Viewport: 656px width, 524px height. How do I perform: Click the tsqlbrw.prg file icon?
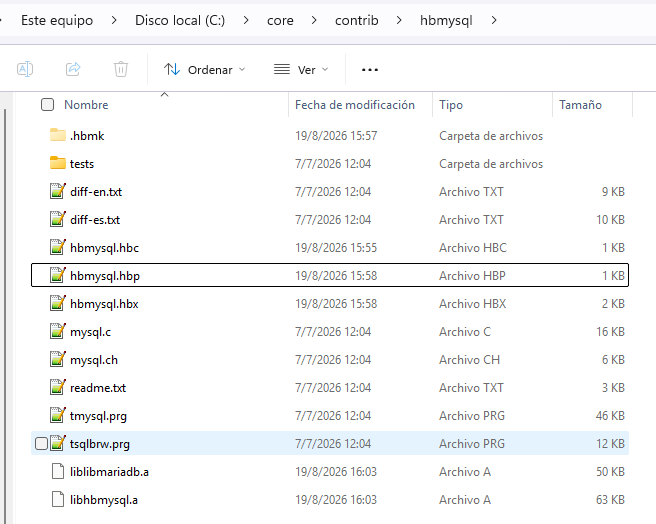(x=58, y=444)
